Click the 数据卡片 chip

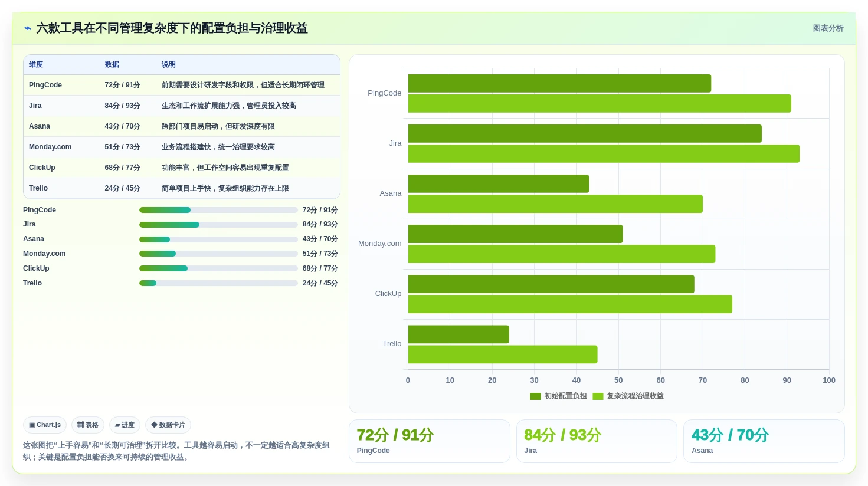pyautogui.click(x=168, y=425)
